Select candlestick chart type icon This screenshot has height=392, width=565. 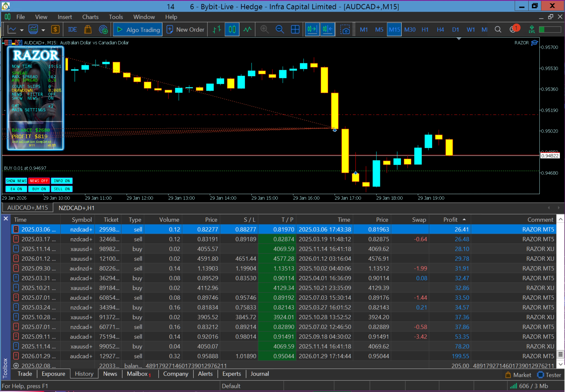click(232, 30)
